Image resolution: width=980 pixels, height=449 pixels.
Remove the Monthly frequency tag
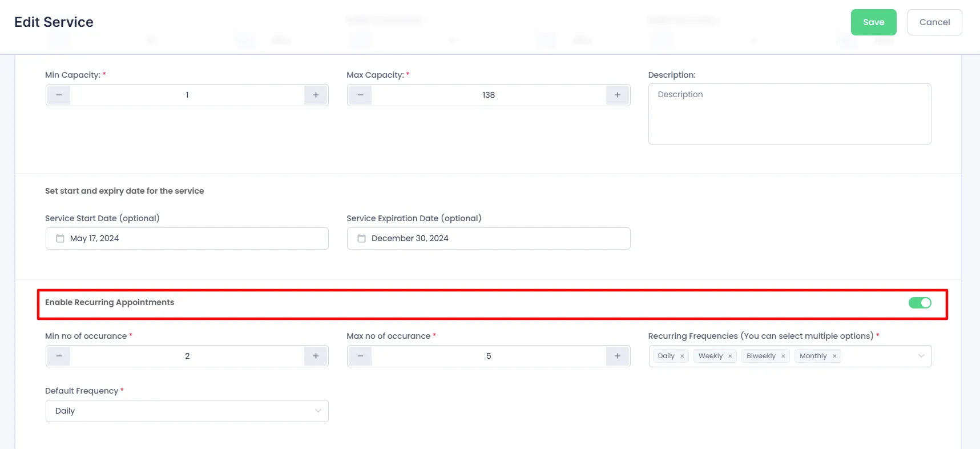[x=834, y=356]
